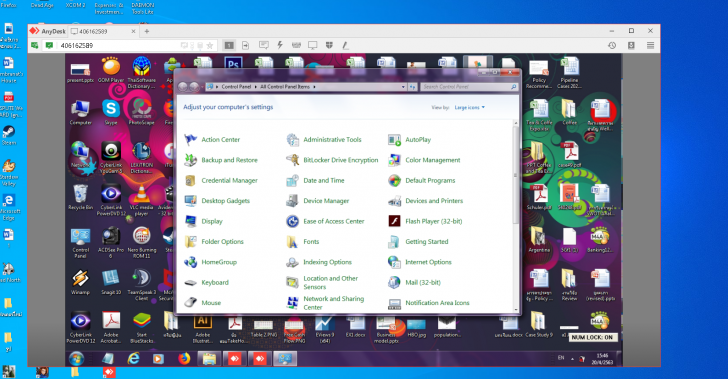
Task: Open HomeGroup settings
Action: tap(210, 262)
